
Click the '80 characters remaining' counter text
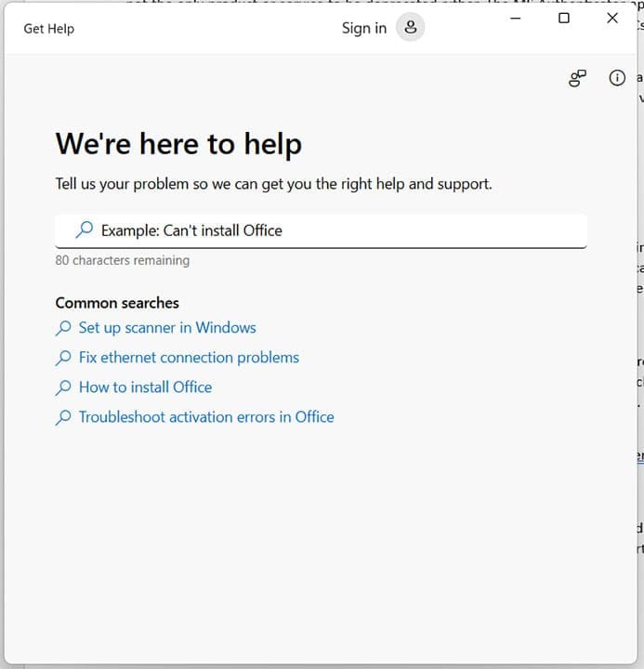pos(122,261)
